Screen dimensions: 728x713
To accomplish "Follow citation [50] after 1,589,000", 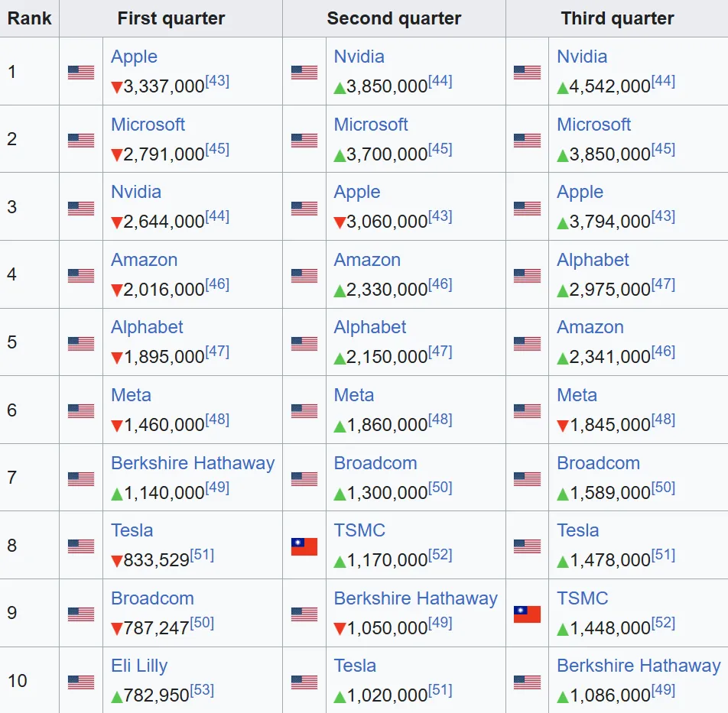I will [x=663, y=487].
